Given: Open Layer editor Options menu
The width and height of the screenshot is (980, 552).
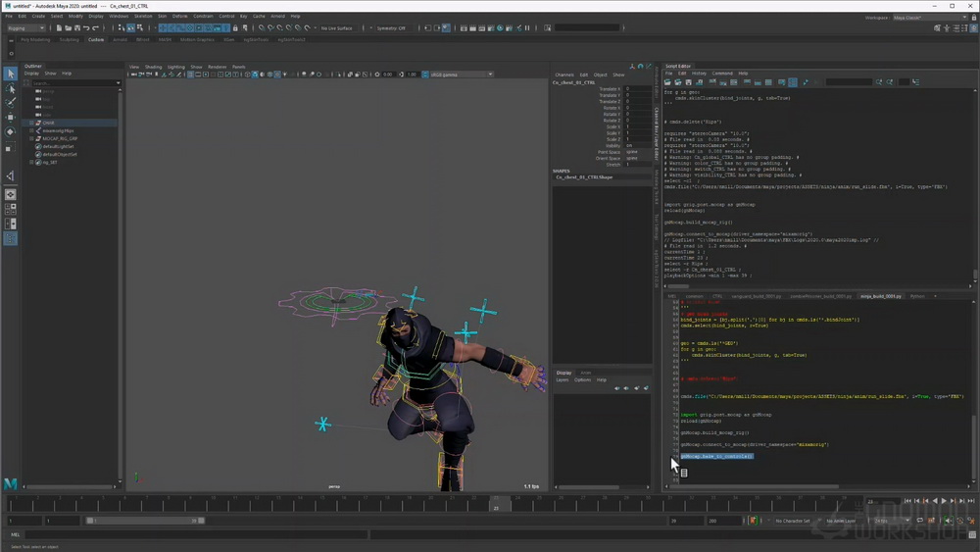Looking at the screenshot, I should coord(582,380).
